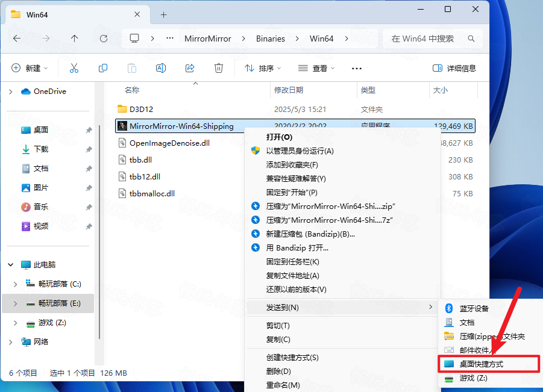Click the chevron after Win64 in address bar
This screenshot has width=543, height=392.
pyautogui.click(x=347, y=39)
